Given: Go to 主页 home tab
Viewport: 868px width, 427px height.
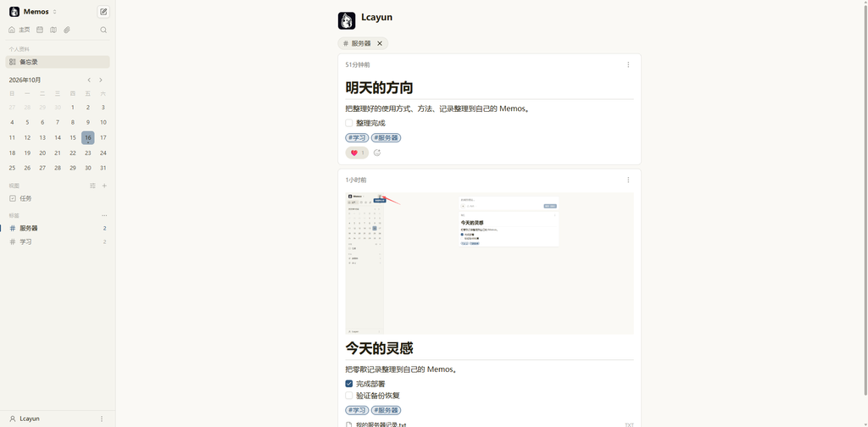Looking at the screenshot, I should pyautogui.click(x=19, y=30).
